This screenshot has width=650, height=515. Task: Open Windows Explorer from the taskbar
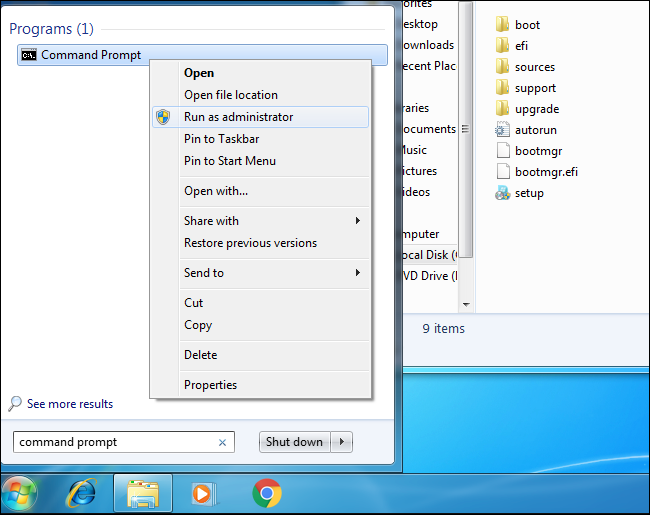point(143,493)
